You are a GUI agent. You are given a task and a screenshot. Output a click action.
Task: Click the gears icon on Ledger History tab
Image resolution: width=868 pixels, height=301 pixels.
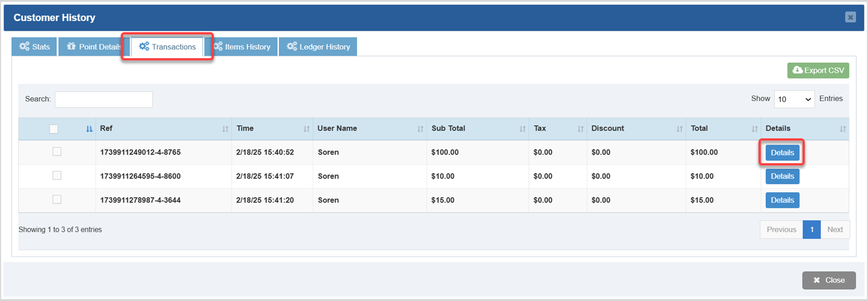coord(292,46)
